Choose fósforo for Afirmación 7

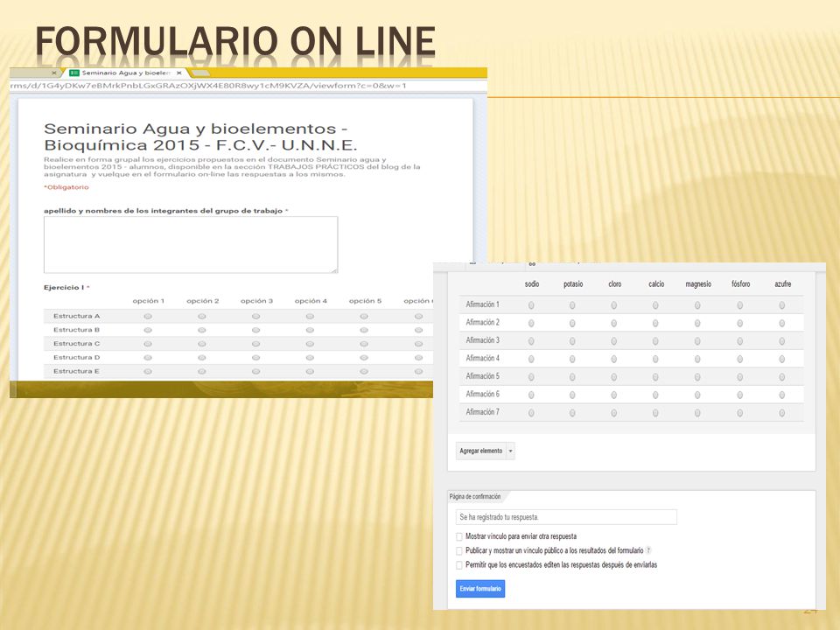740,413
